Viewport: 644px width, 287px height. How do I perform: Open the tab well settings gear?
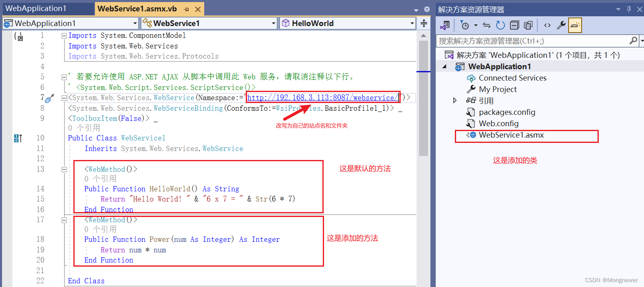pyautogui.click(x=427, y=9)
